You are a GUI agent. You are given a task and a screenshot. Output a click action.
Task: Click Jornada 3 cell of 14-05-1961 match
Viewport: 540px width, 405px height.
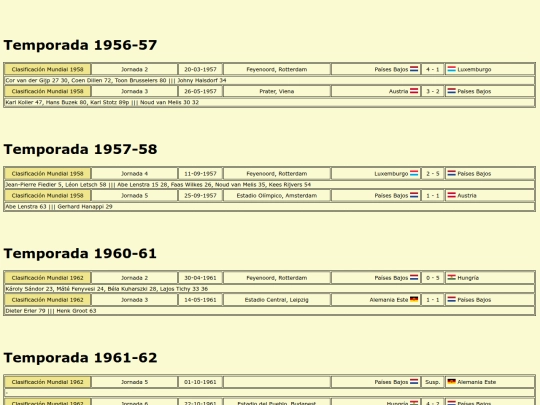pyautogui.click(x=134, y=300)
